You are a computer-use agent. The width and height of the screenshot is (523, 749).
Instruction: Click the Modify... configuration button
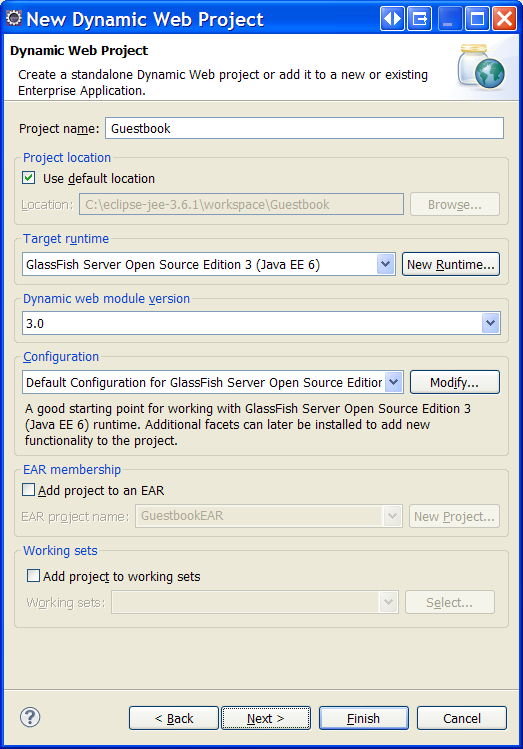click(x=455, y=382)
